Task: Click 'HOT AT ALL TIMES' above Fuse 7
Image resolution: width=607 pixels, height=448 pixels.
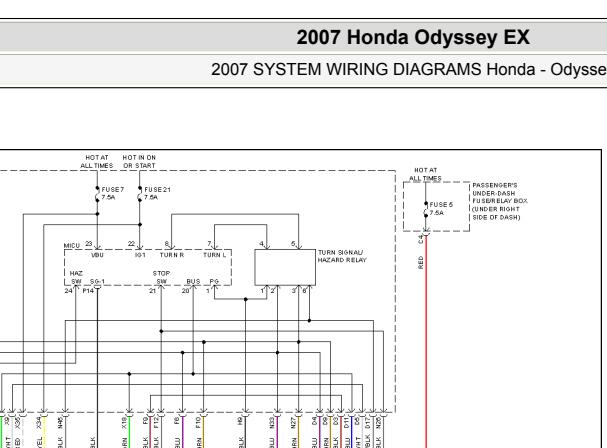Action: [97, 161]
